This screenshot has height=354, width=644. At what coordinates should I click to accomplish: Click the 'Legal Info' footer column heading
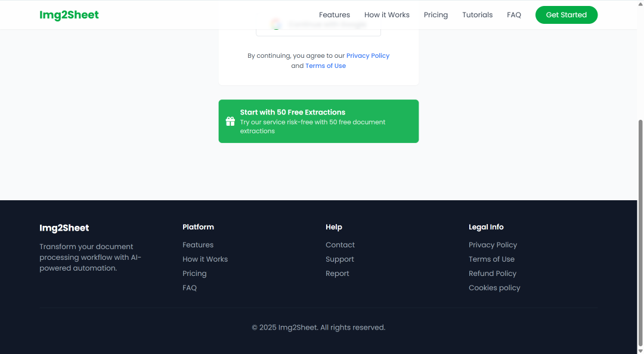486,227
